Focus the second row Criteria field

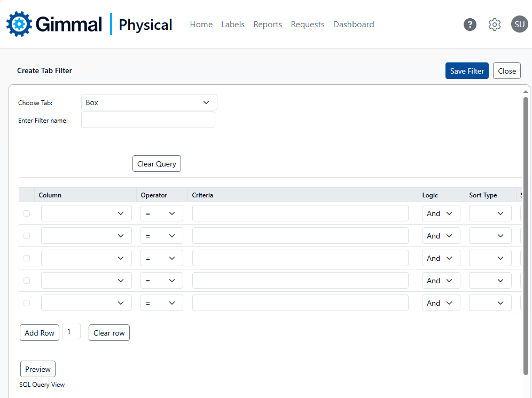click(x=300, y=236)
